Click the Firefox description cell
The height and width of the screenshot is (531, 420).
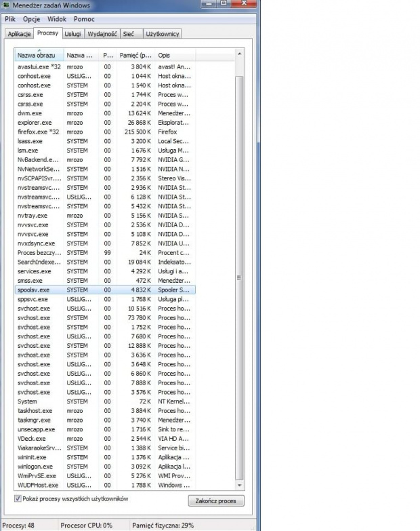pyautogui.click(x=167, y=132)
